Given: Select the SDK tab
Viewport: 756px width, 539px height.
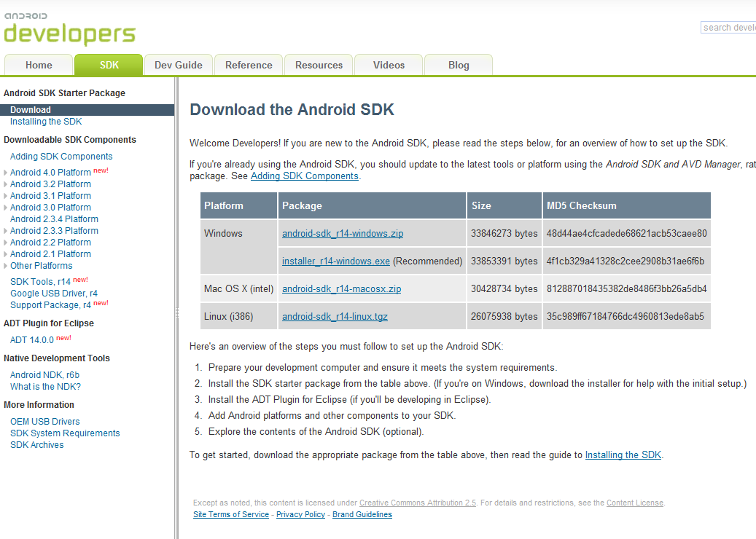Looking at the screenshot, I should [x=109, y=65].
